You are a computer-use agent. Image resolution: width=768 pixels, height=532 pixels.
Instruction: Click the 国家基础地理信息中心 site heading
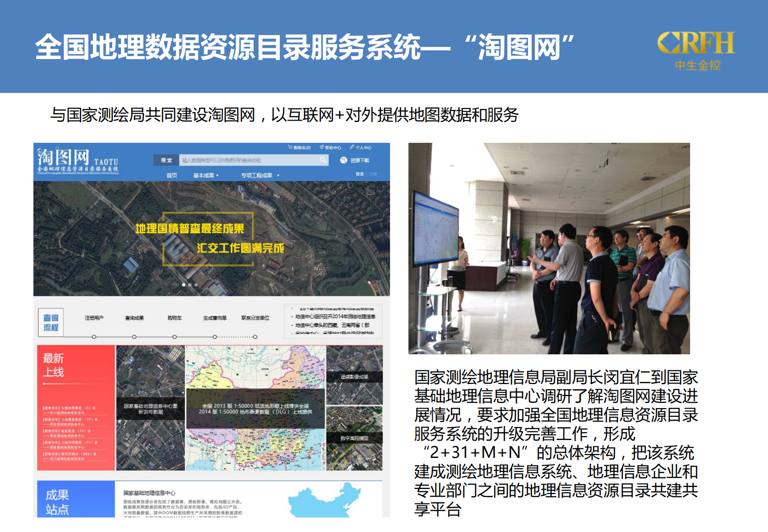tap(150, 493)
